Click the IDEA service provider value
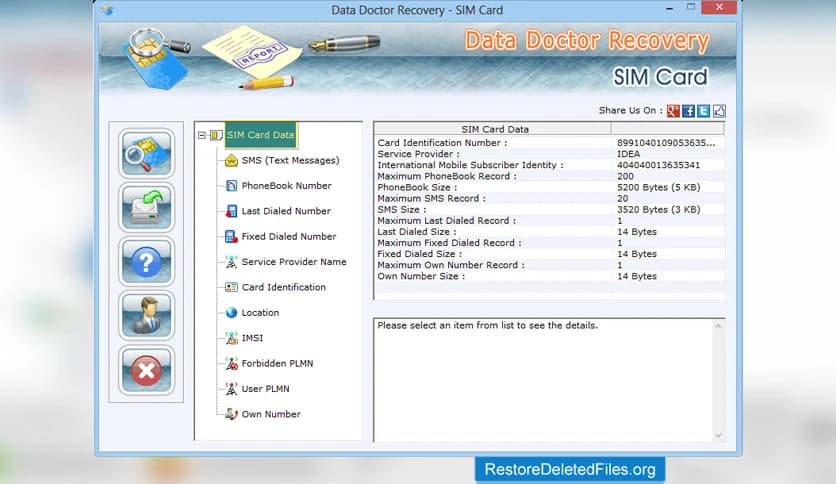This screenshot has height=484, width=836. [x=628, y=154]
